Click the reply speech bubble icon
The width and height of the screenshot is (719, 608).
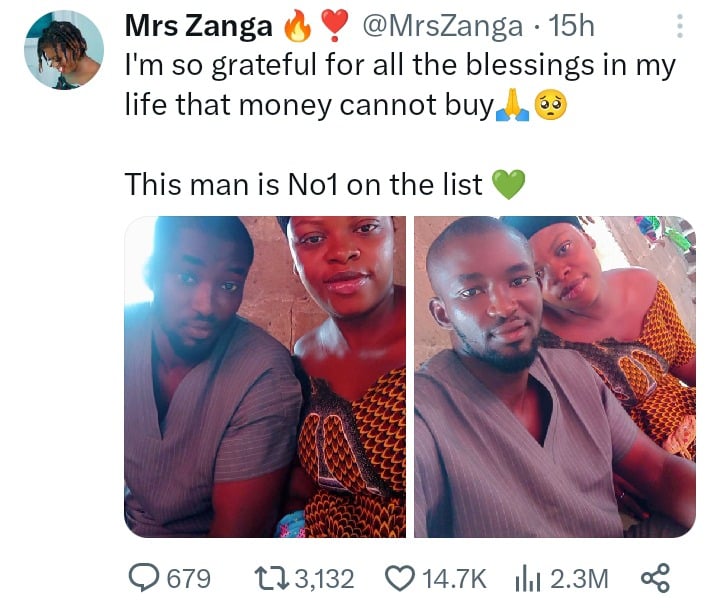(145, 577)
